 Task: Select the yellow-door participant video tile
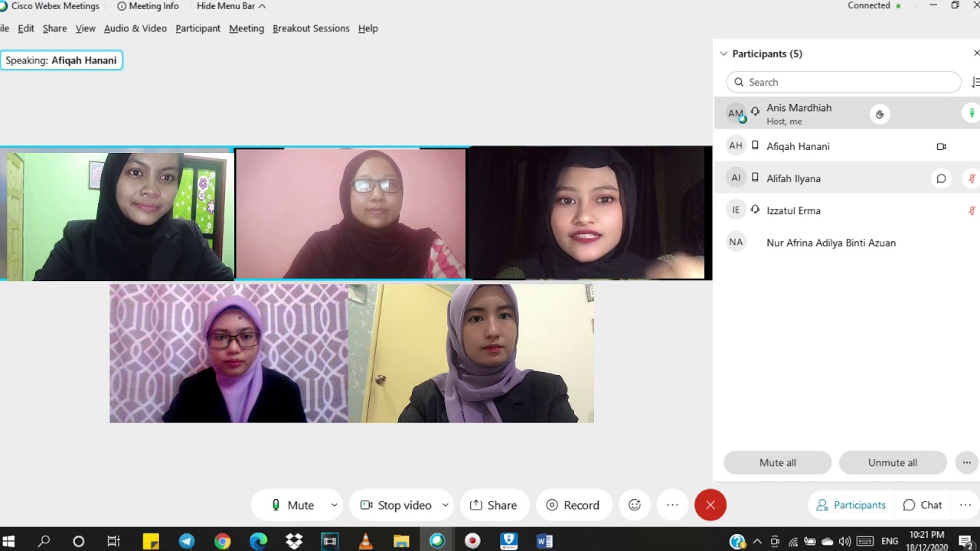click(472, 354)
